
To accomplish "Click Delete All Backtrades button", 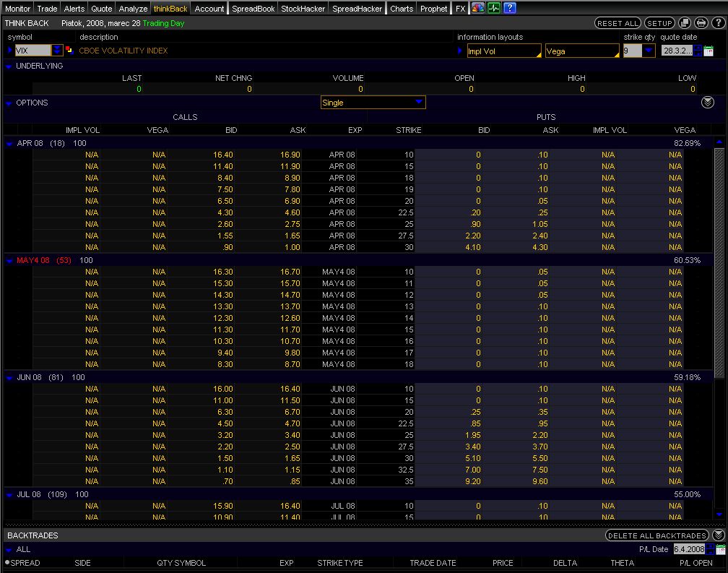I will [657, 535].
